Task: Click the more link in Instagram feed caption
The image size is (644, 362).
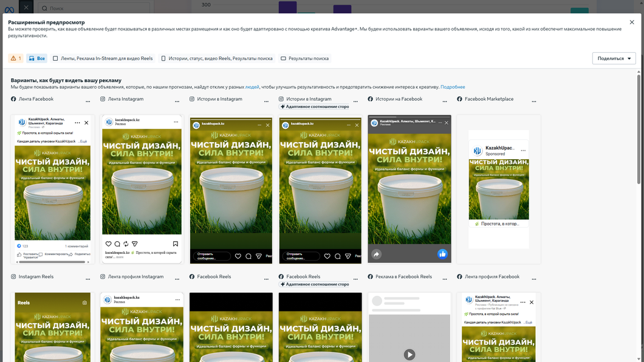Action: [120, 258]
